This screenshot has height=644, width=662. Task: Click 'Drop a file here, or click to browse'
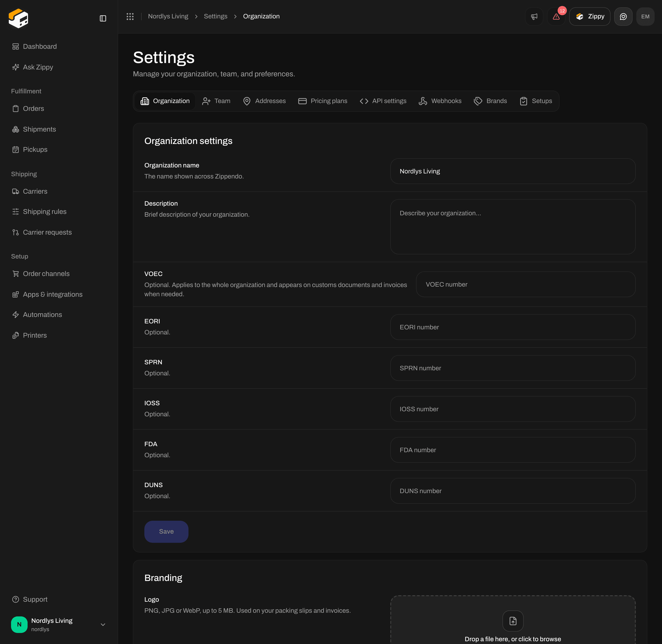tap(513, 639)
